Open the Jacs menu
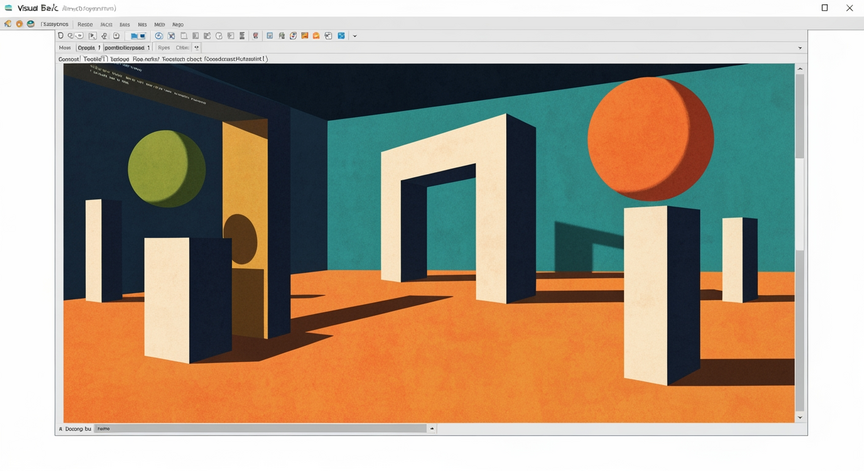The width and height of the screenshot is (864, 471). tap(106, 24)
